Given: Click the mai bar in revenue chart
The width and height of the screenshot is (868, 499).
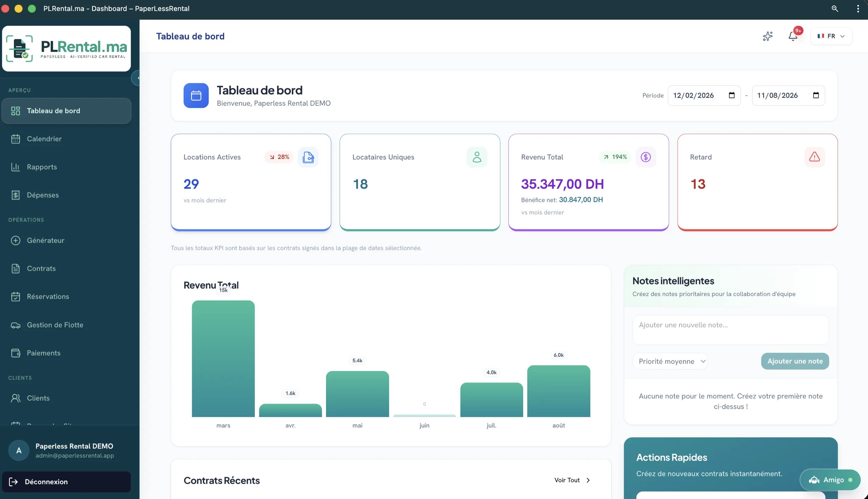Looking at the screenshot, I should [357, 394].
